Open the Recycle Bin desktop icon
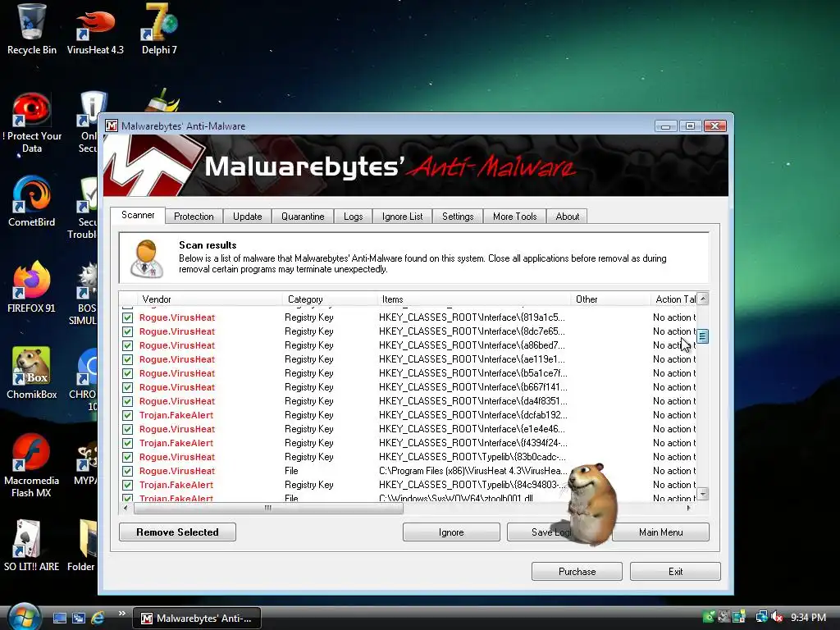This screenshot has height=630, width=840. point(32,30)
